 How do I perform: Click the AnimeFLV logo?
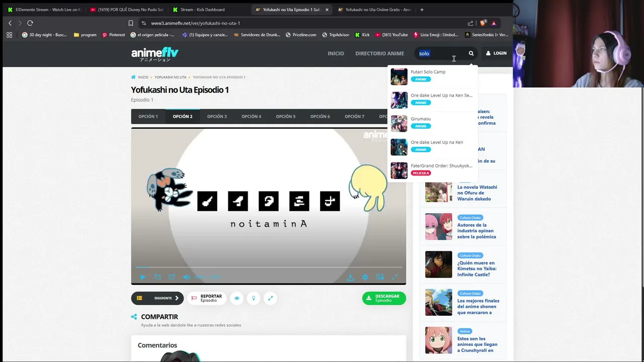click(154, 54)
